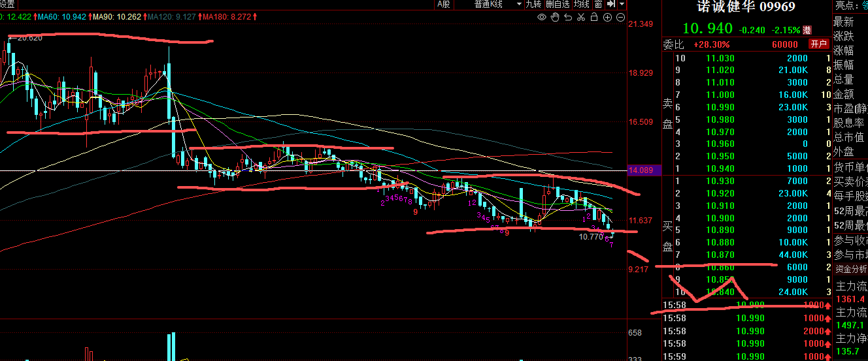Click the arrow-to-bar panel collapse icon
This screenshot has width=868, height=361.
pyautogui.click(x=612, y=4)
